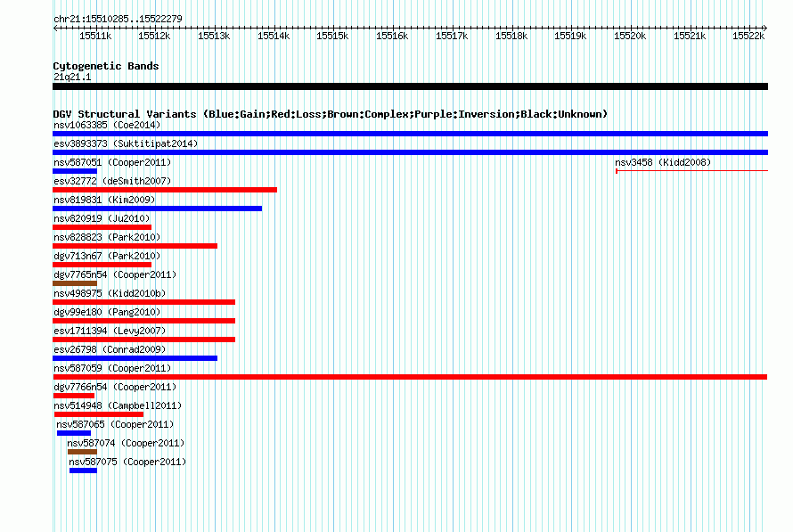Image resolution: width=793 pixels, height=532 pixels.
Task: Select the esv32772 red loss bar
Action: pos(165,190)
